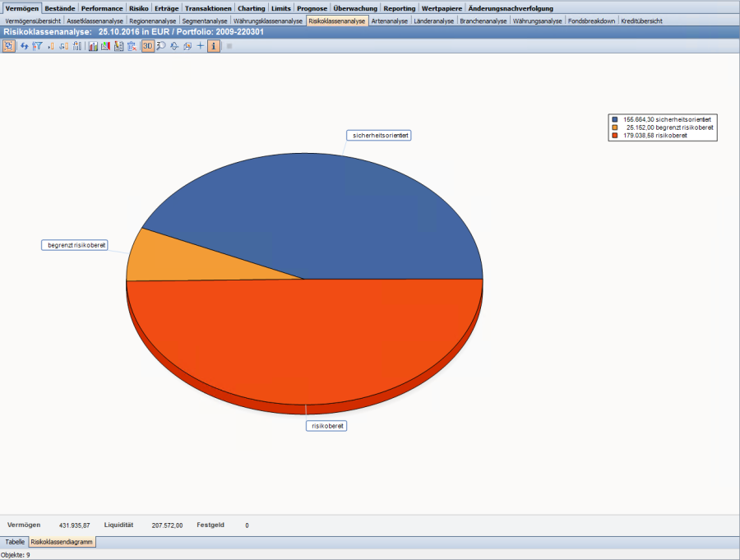Image resolution: width=740 pixels, height=560 pixels.
Task: Click the refresh arrows toolbar icon
Action: point(25,46)
